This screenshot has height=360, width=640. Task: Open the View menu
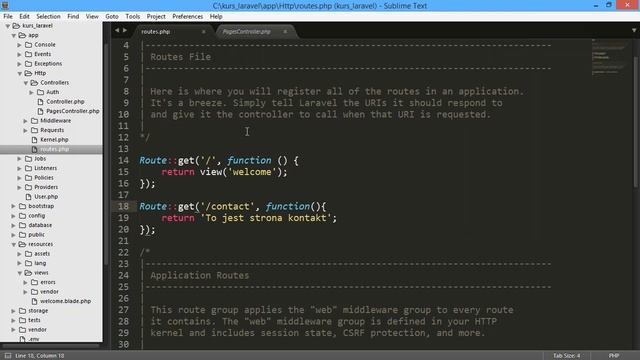pyautogui.click(x=92, y=16)
